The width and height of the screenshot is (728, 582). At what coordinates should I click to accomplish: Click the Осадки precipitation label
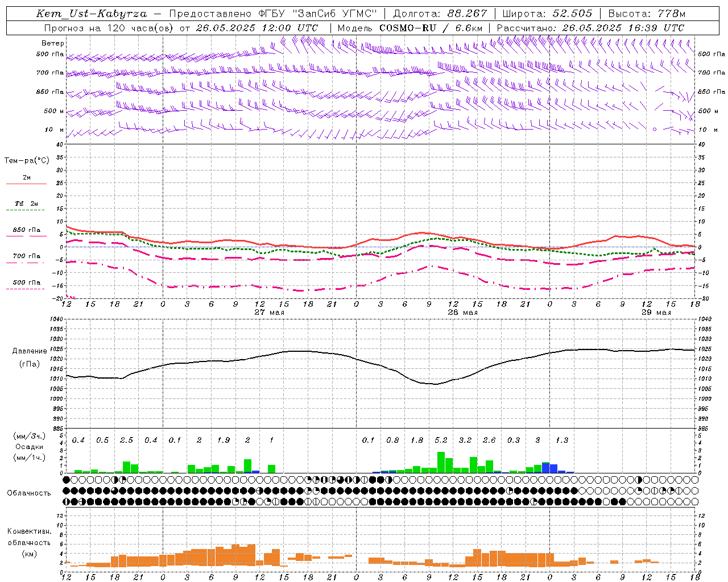(29, 447)
